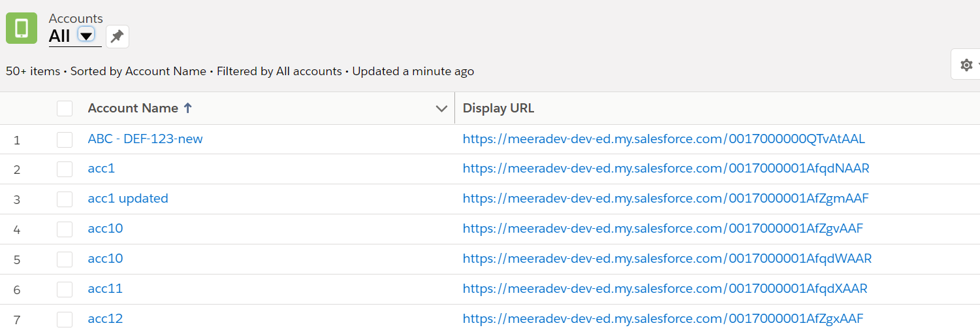Check the box for acc1 updated row
This screenshot has height=334, width=980.
pos(65,199)
